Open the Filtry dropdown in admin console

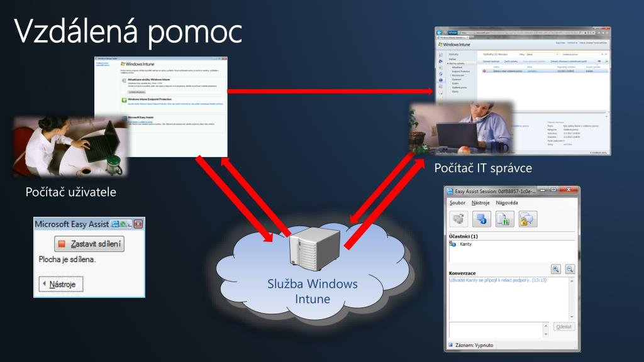542,54
